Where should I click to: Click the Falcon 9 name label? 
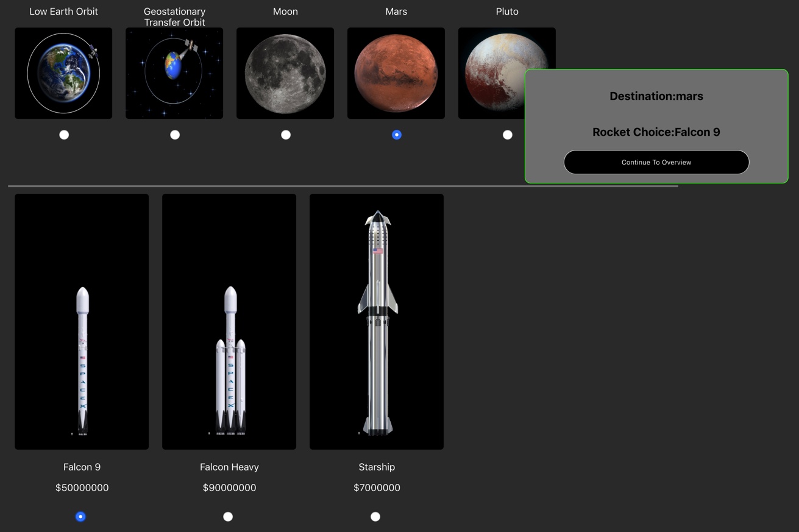coord(82,467)
